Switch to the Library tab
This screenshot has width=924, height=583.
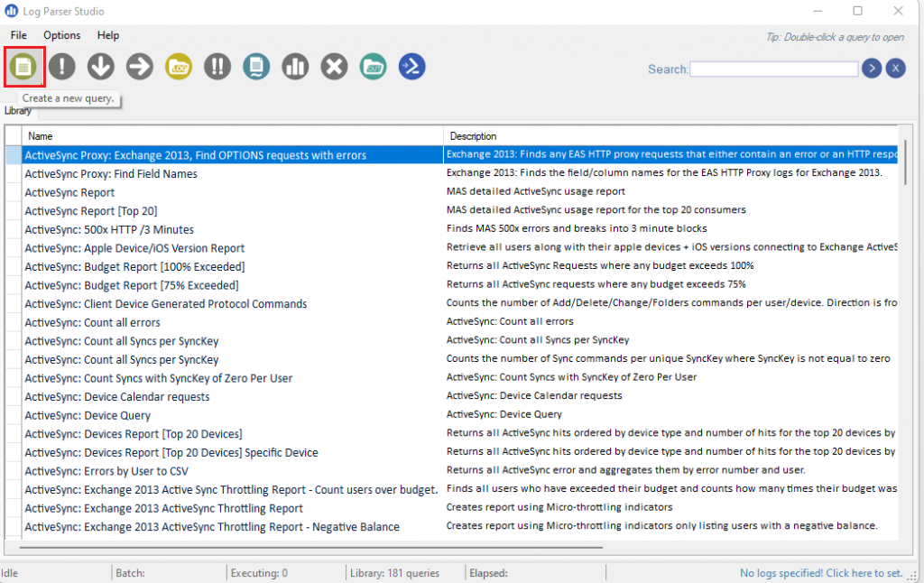[x=18, y=111]
